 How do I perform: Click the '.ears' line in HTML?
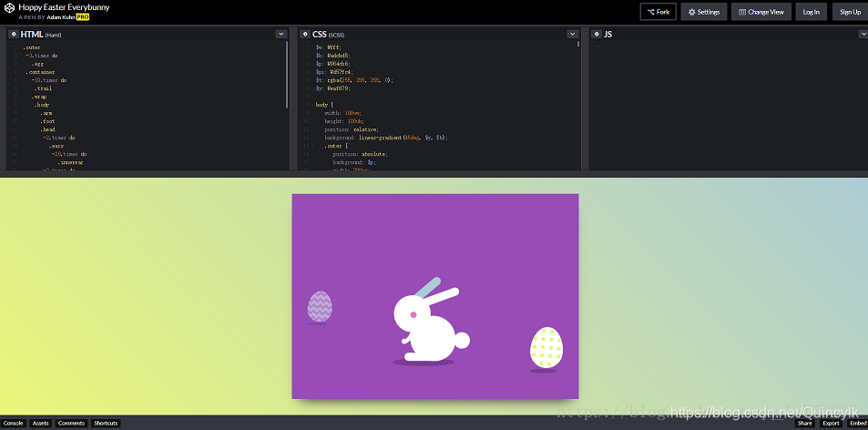click(x=56, y=146)
